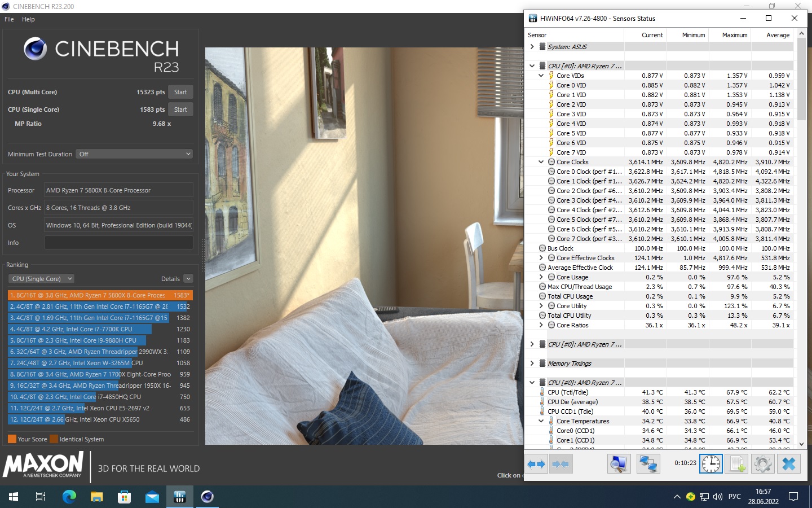Click the Processor field showing AMD Ryzen 7 5800X
This screenshot has height=508, width=812.
click(x=118, y=190)
